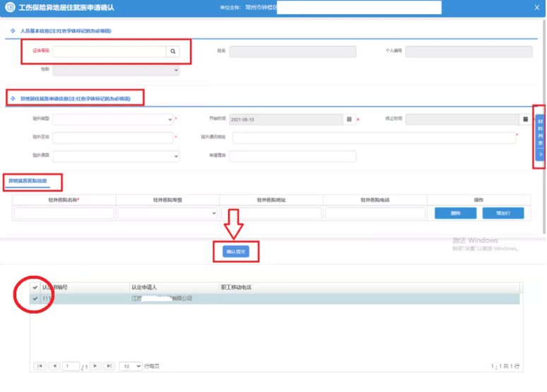Jump to the last page of results
The height and width of the screenshot is (392, 547).
pyautogui.click(x=109, y=366)
